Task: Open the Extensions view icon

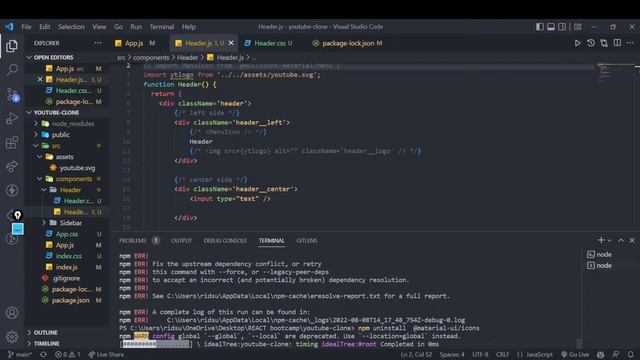Action: [12, 142]
